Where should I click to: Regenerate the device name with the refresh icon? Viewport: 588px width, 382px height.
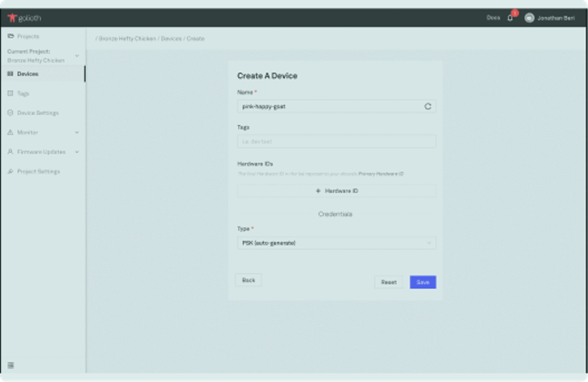coord(427,106)
